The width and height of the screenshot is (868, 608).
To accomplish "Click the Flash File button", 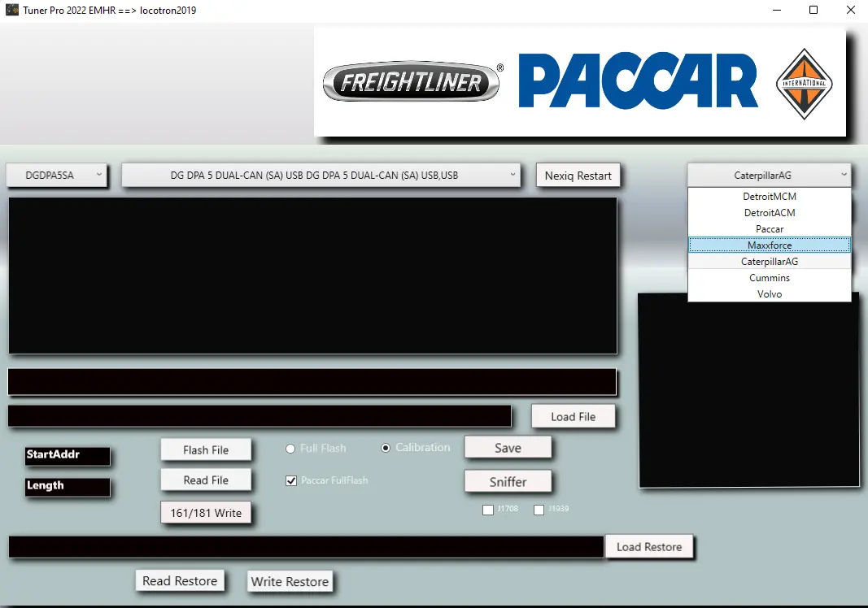I will 206,449.
